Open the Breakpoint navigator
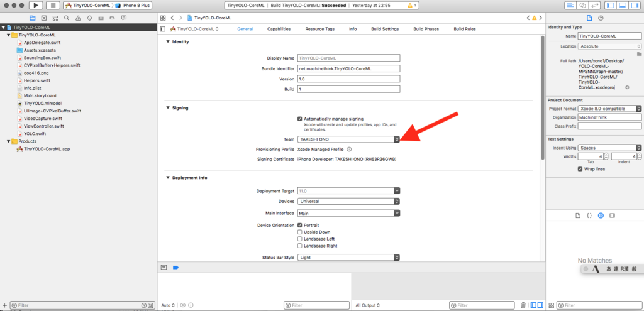This screenshot has width=644, height=311. (x=112, y=18)
